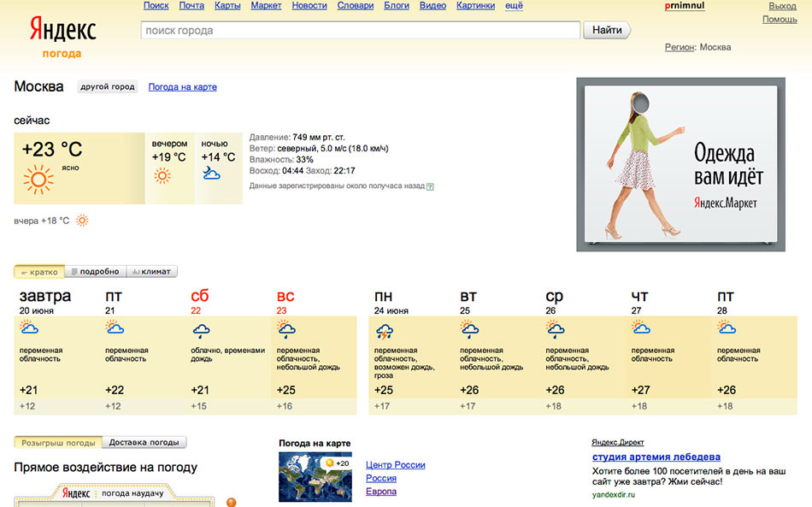Switch to the 'климат' view
Viewport: 812px width, 507px height.
point(152,272)
